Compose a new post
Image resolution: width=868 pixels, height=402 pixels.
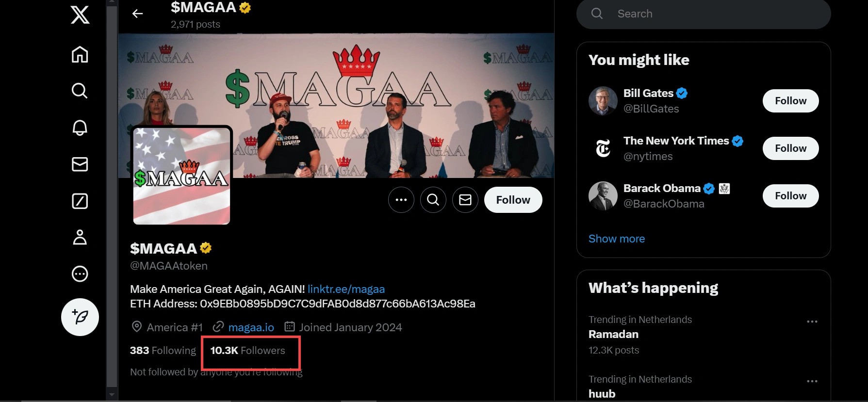pos(80,317)
